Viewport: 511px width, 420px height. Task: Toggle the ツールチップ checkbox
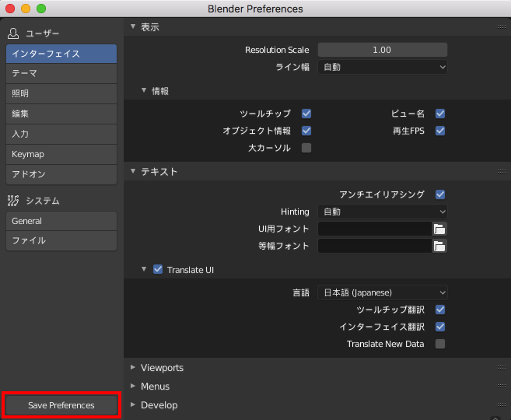point(306,114)
